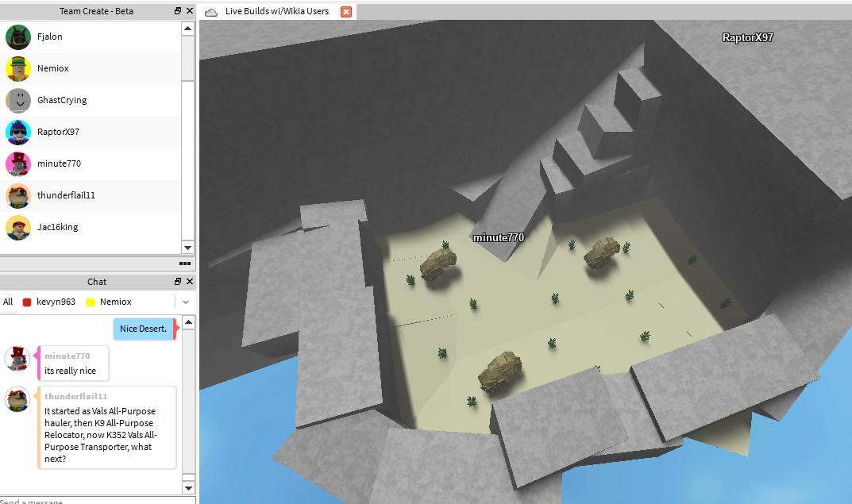Click the cloud icon on the place tab
Image resolution: width=852 pixels, height=504 pixels.
pyautogui.click(x=211, y=12)
